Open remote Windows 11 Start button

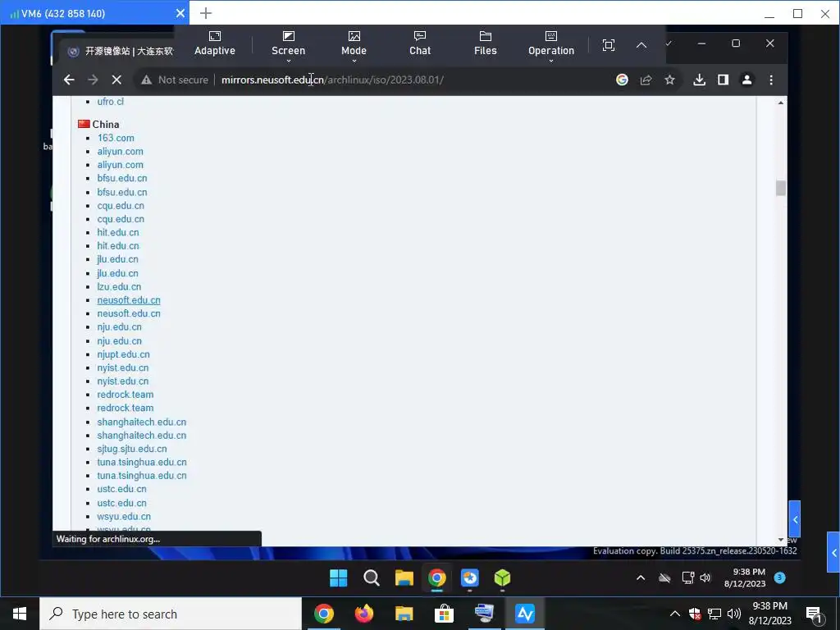click(x=338, y=578)
